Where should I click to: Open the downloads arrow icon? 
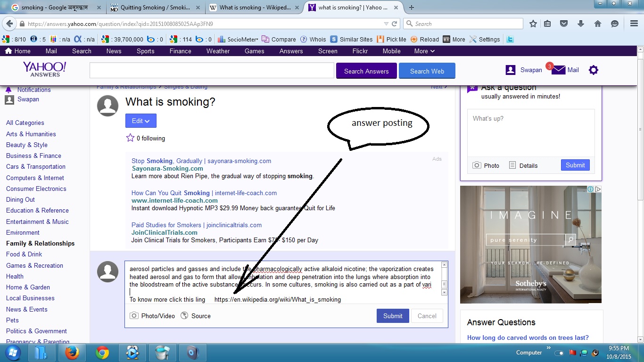click(x=581, y=24)
